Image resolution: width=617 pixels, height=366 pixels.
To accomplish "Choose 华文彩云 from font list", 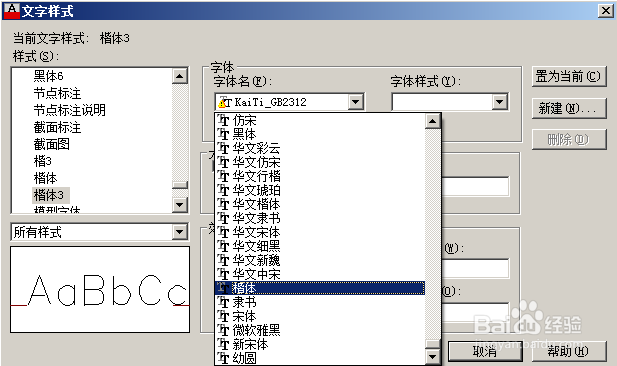I will point(320,148).
